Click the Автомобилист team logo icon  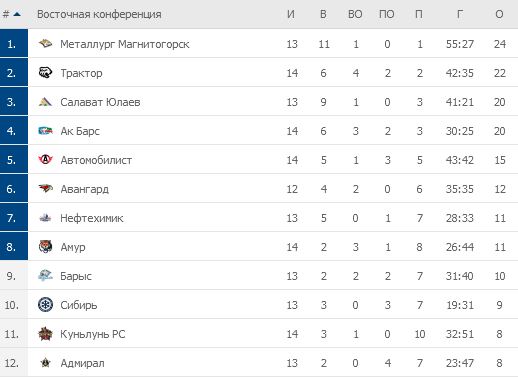[x=45, y=160]
